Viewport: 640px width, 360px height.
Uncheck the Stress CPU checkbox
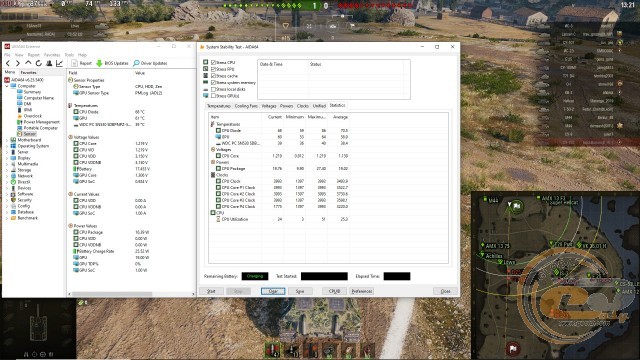(x=213, y=62)
